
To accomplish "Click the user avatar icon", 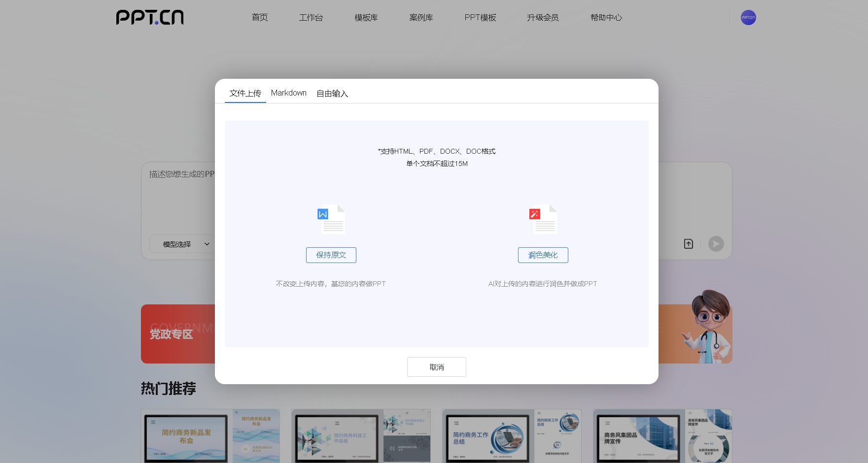I will tap(748, 18).
